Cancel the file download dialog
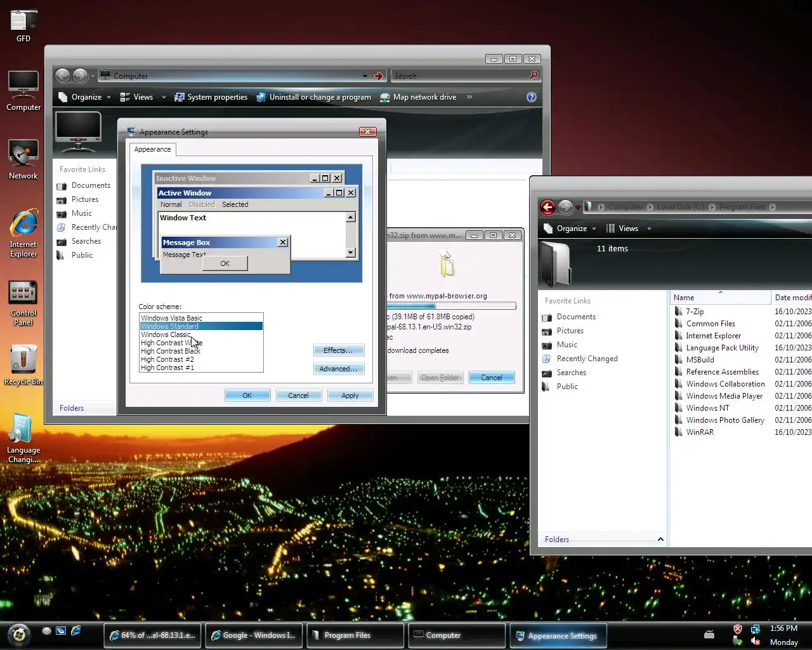 (492, 378)
